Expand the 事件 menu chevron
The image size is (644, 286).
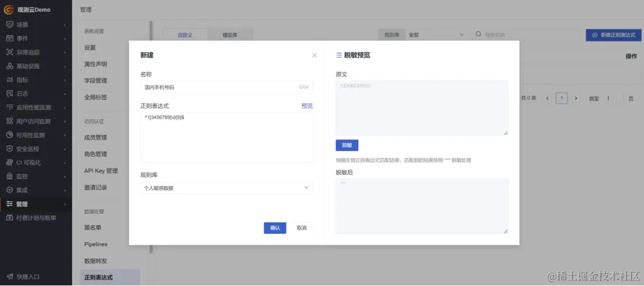tap(65, 39)
